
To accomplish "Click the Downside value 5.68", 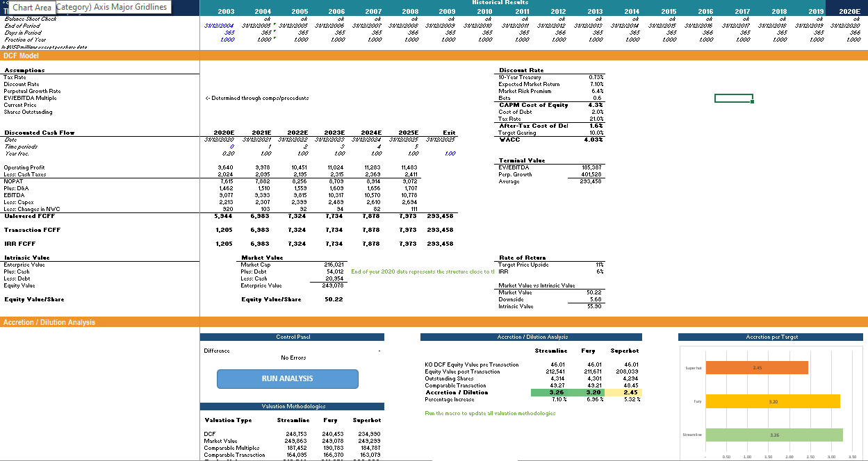I will click(x=596, y=299).
